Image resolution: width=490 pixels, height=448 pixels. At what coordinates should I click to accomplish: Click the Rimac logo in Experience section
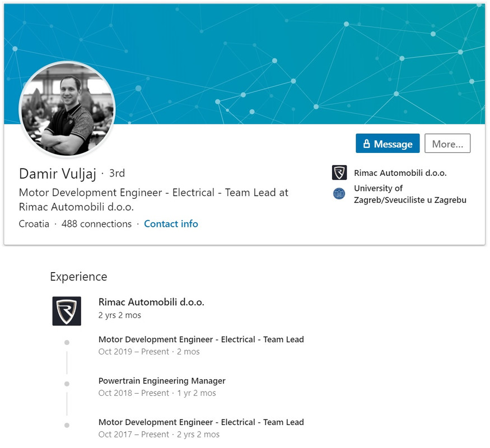(x=67, y=311)
